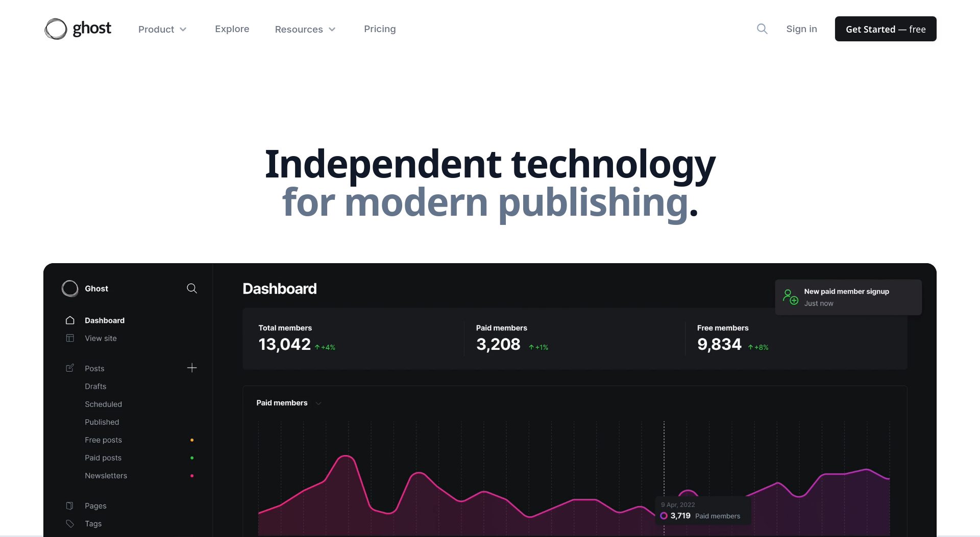
Task: Click the Pages document icon
Action: pyautogui.click(x=70, y=506)
